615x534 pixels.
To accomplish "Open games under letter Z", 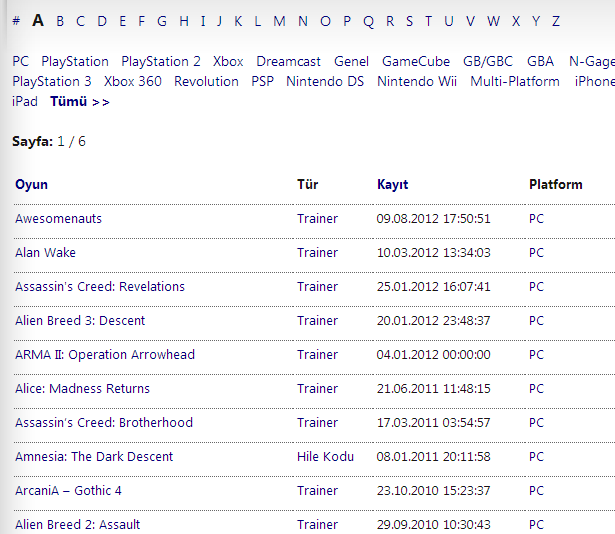I will [x=556, y=21].
